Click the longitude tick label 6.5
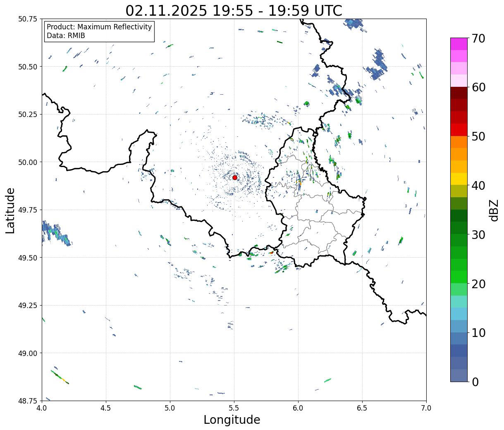This screenshot has height=430, width=504. click(x=362, y=408)
